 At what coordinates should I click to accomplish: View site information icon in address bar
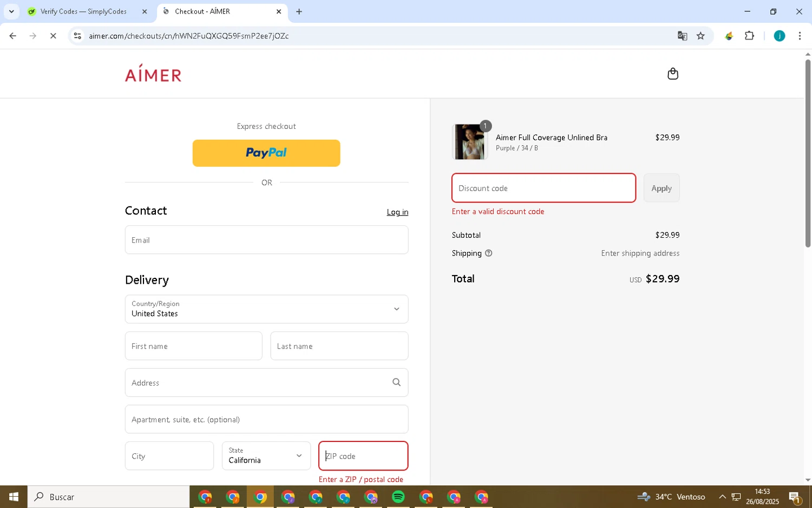pos(77,36)
